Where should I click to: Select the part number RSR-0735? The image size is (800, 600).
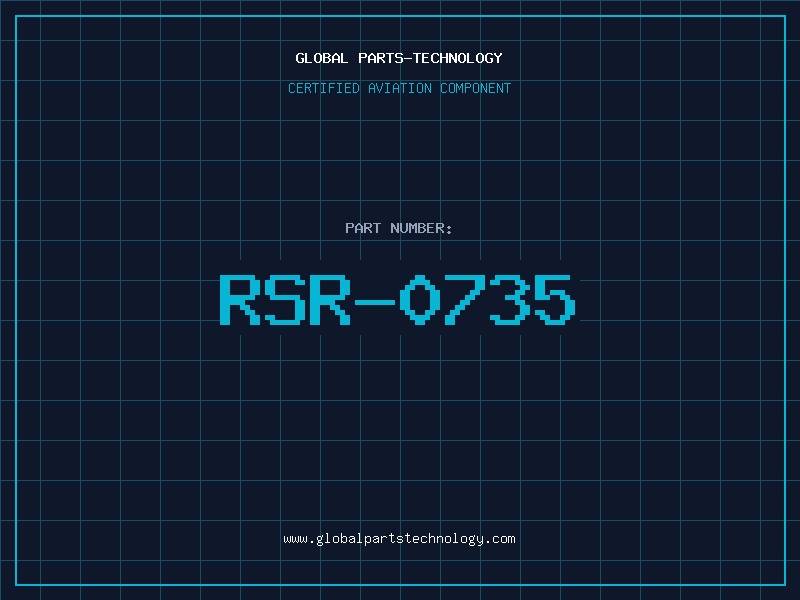[x=398, y=299]
